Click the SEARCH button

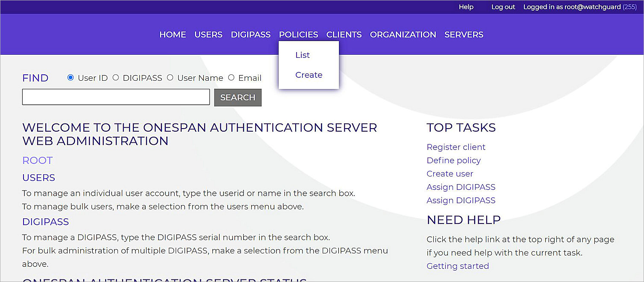238,97
